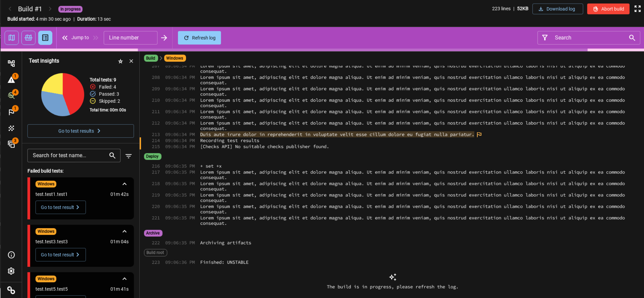The height and width of the screenshot is (298, 644).
Task: Select the log list view icon
Action: pos(45,38)
